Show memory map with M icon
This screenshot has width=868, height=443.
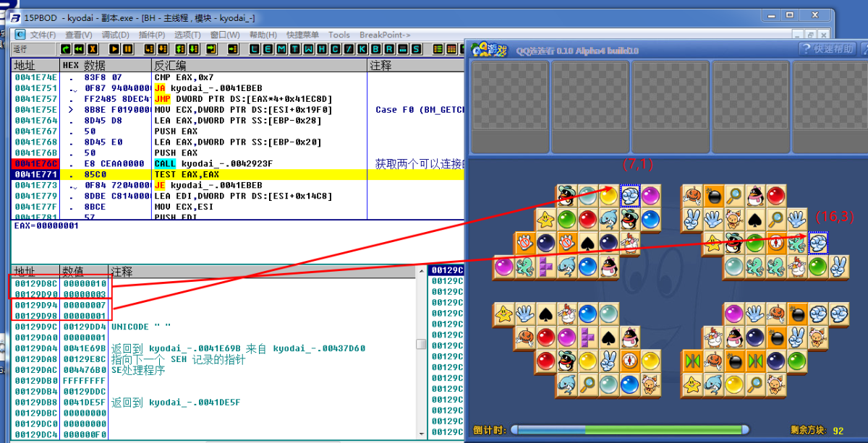(281, 49)
